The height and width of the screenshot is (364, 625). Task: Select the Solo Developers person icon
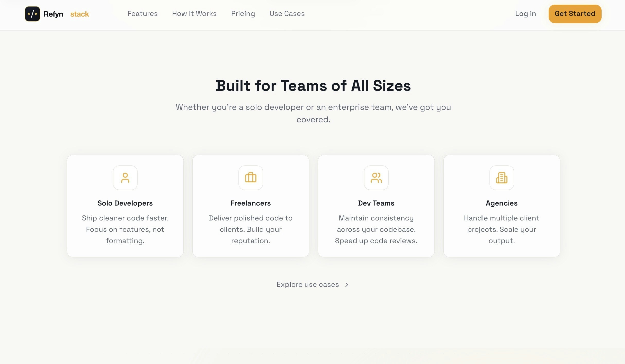(x=125, y=178)
